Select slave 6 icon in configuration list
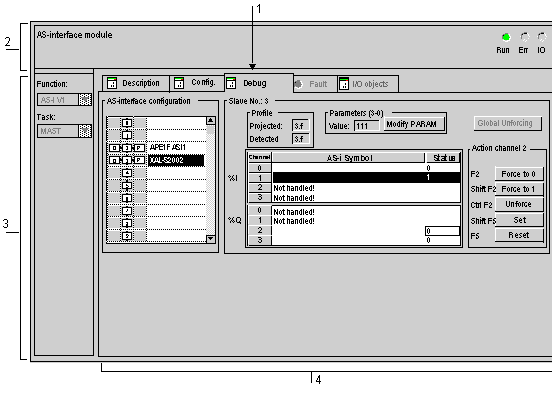This screenshot has width=552, height=396. [x=127, y=198]
